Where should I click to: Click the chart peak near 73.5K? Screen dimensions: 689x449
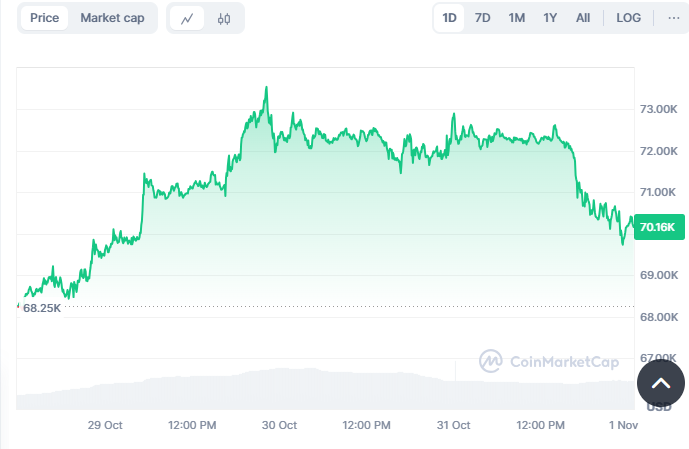coord(266,88)
